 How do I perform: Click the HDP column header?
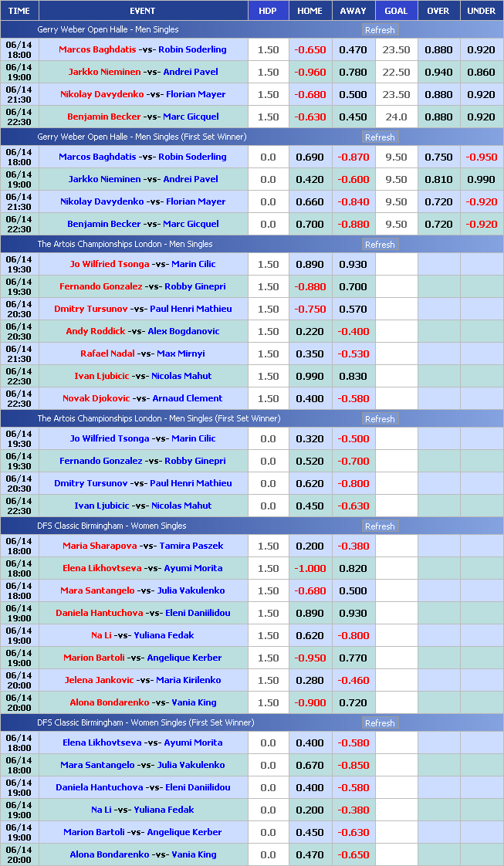[268, 11]
